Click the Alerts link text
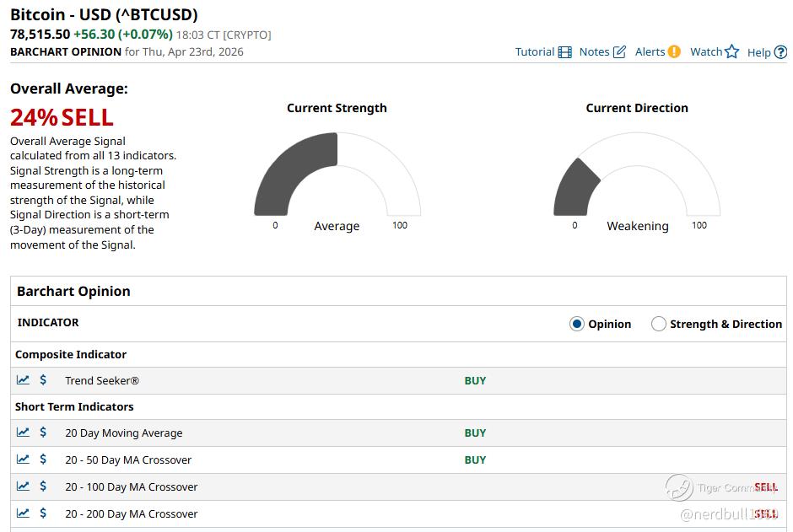This screenshot has width=793, height=532. 650,52
